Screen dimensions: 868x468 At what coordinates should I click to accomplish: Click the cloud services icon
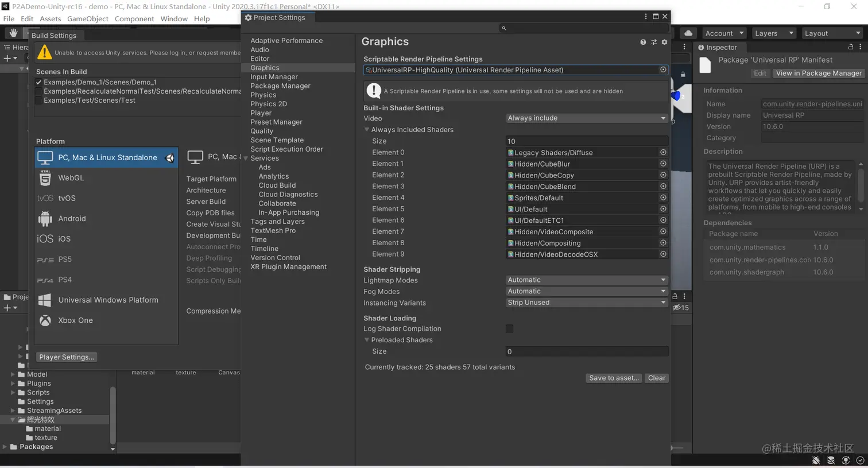[688, 33]
